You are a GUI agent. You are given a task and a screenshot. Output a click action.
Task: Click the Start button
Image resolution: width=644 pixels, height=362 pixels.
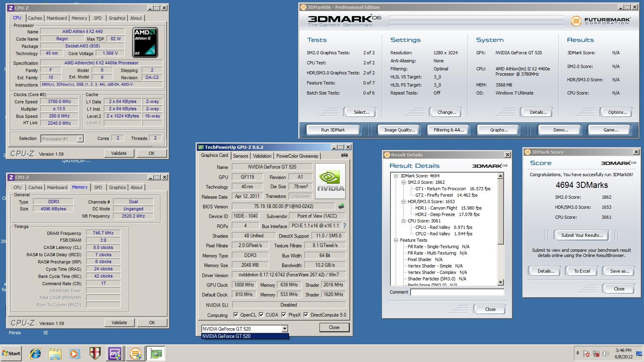[11, 354]
